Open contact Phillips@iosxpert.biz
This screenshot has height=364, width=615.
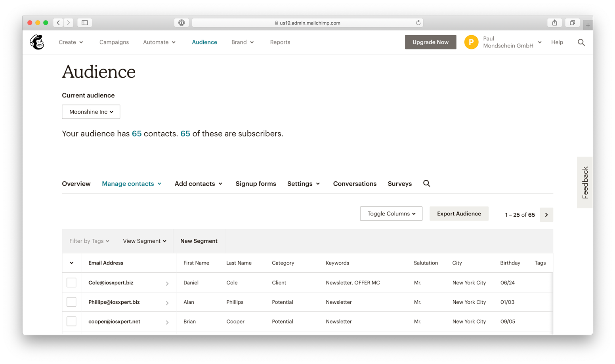[114, 302]
